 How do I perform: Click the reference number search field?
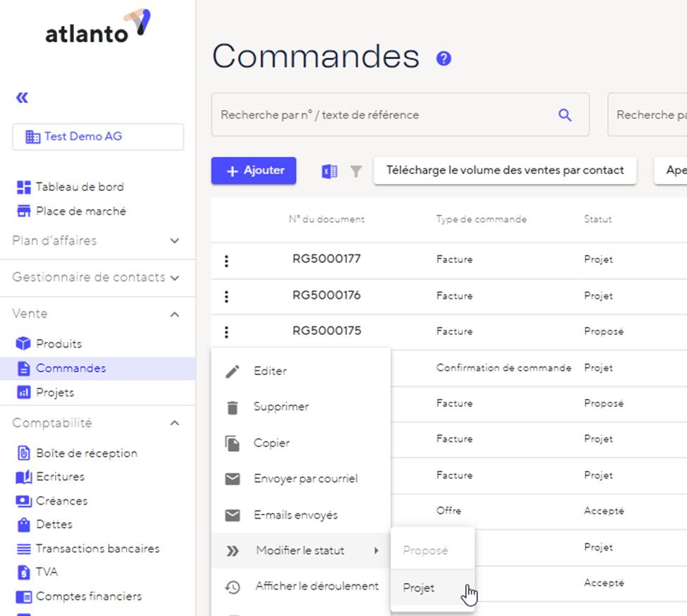pyautogui.click(x=384, y=115)
